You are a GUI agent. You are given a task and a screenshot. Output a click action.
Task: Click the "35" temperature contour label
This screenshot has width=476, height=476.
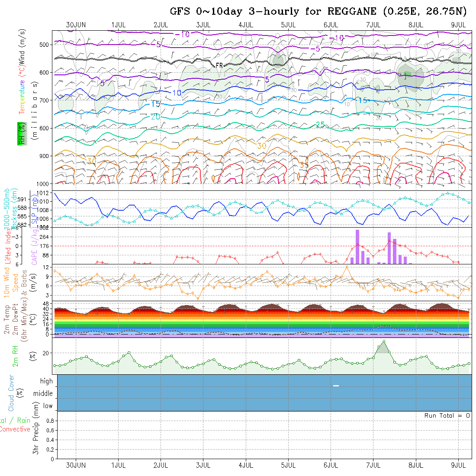[x=304, y=165]
